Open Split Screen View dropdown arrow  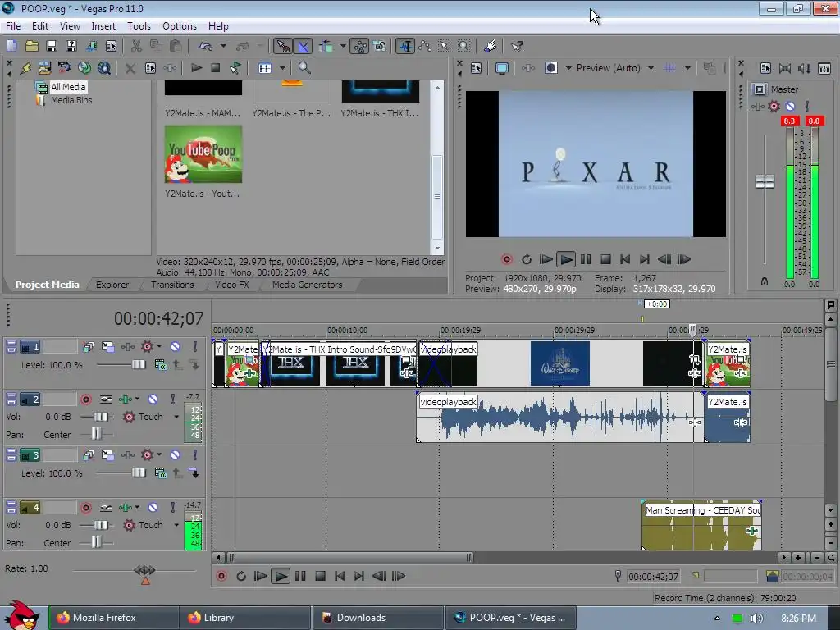(x=568, y=68)
